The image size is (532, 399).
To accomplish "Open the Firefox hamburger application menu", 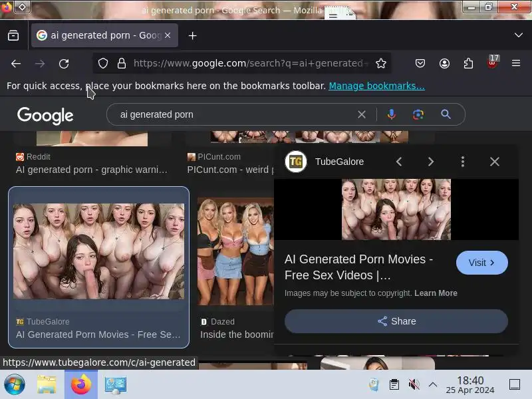I will (x=516, y=63).
